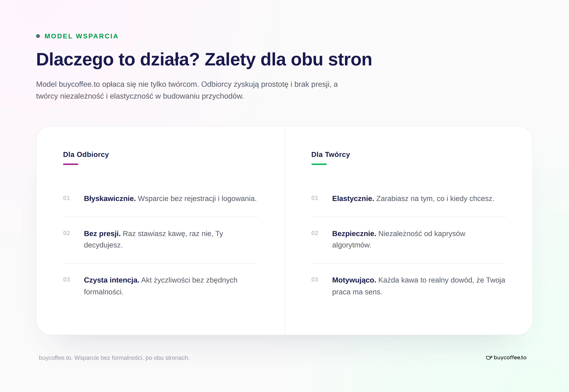Select the Dla Twórcy column title
The image size is (569, 392).
click(x=330, y=155)
